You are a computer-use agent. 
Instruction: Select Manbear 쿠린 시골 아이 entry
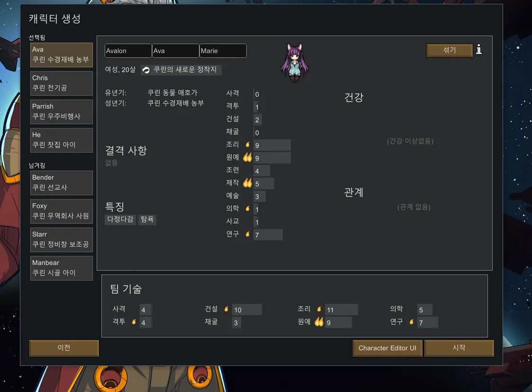coord(62,268)
